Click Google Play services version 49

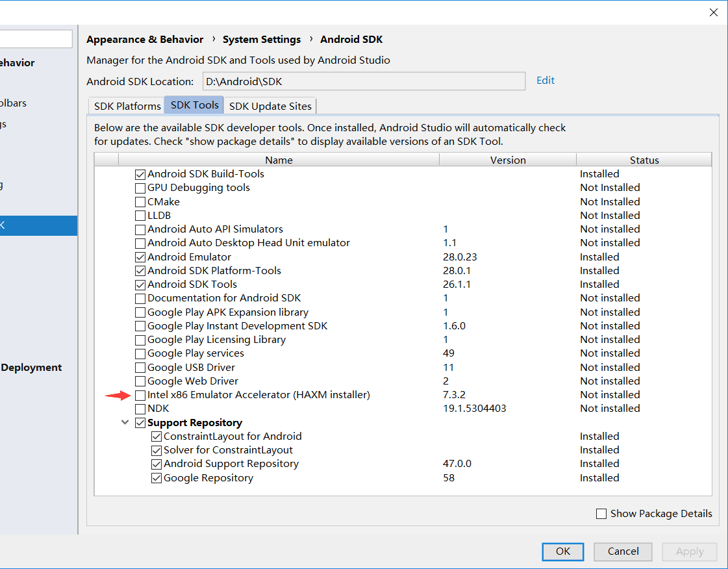[449, 353]
